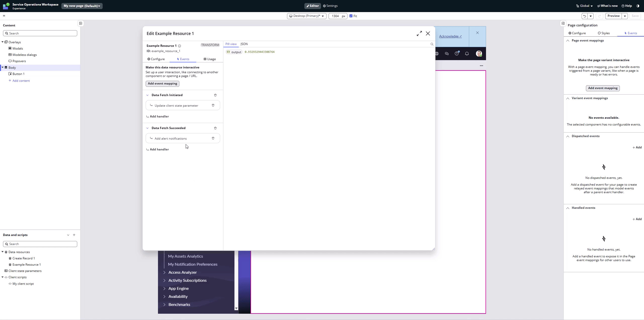Click the undo arrow icon in toolbar

pos(584,16)
